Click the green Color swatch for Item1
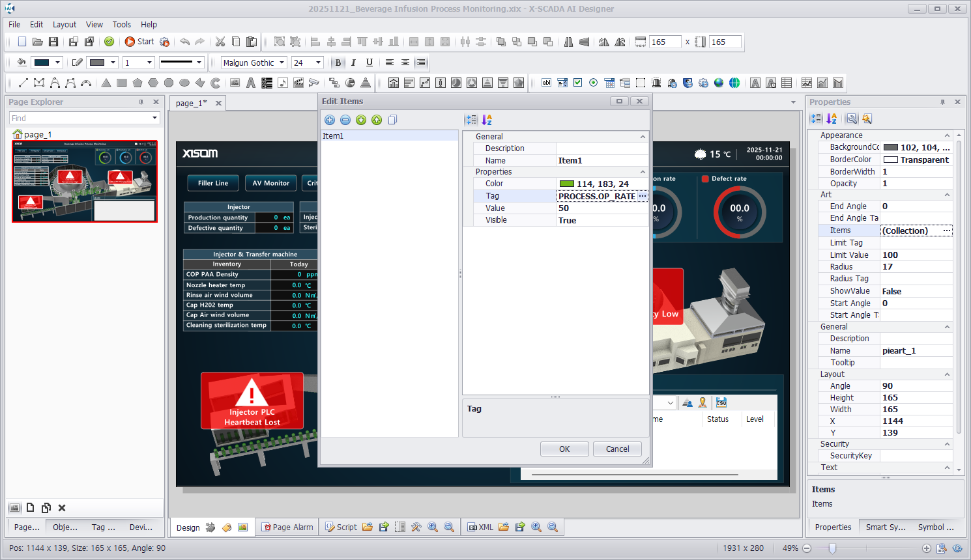 coord(566,184)
